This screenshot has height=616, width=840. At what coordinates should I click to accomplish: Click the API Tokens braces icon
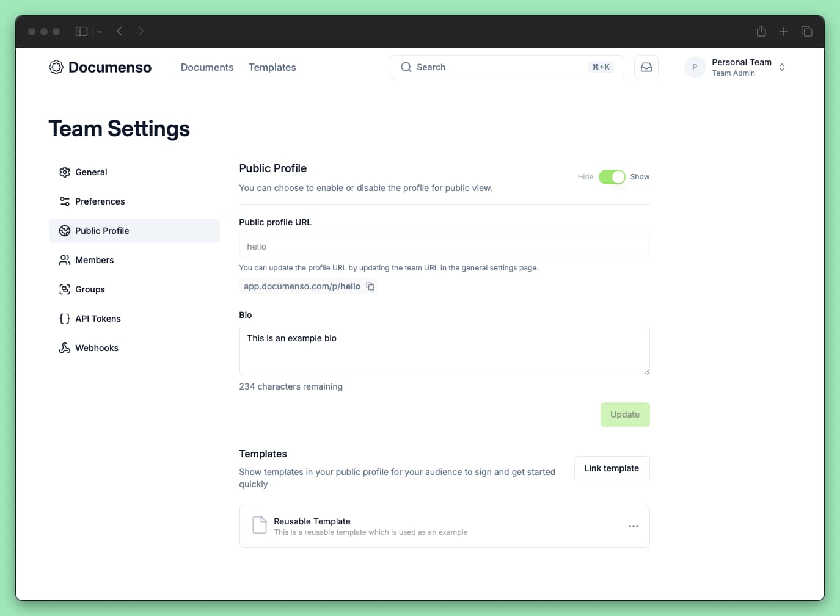point(65,318)
